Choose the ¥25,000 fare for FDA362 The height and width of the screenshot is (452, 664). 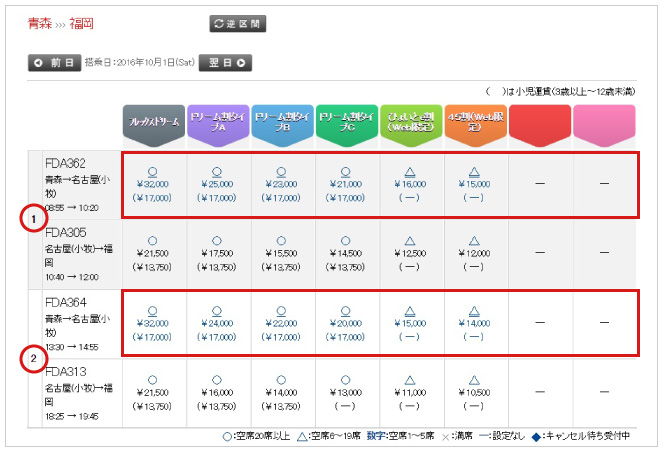217,184
